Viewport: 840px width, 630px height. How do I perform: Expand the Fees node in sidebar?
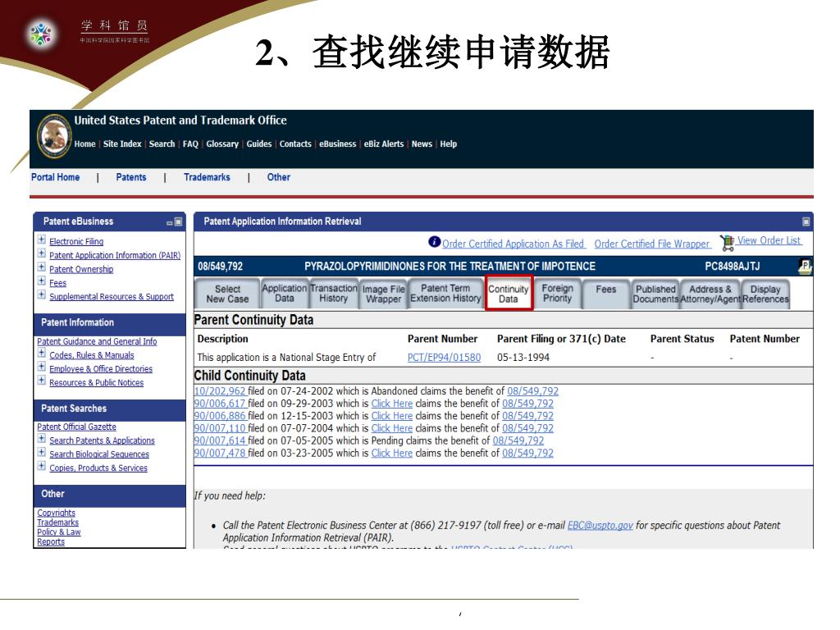point(41,281)
